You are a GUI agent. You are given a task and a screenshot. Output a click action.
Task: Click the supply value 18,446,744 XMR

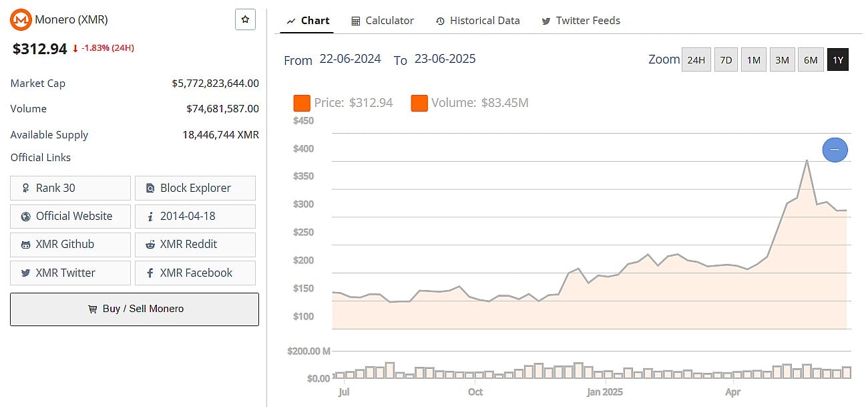pyautogui.click(x=220, y=134)
